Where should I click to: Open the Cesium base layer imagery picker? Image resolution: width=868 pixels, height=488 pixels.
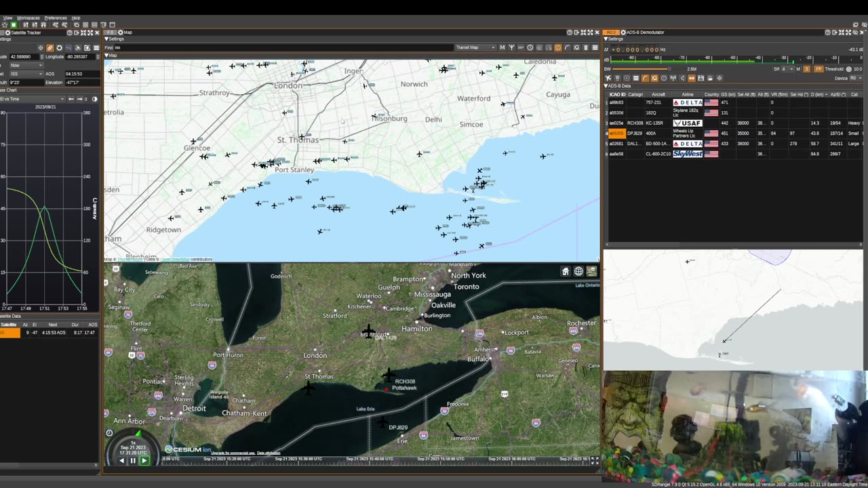(591, 271)
